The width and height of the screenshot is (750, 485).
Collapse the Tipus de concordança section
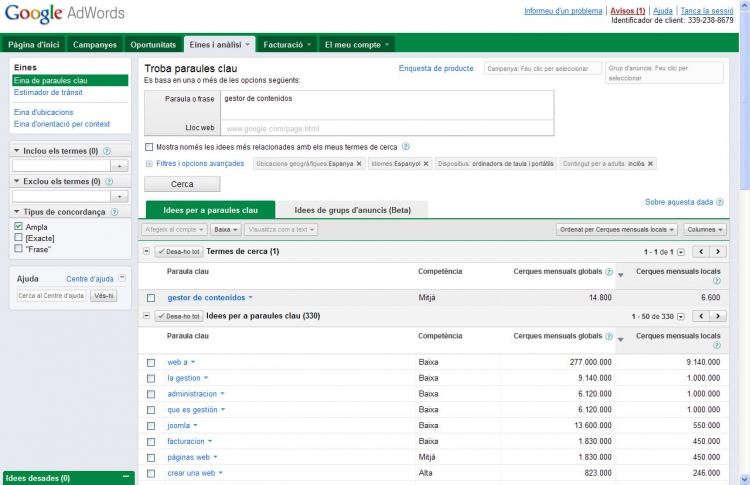click(x=17, y=211)
